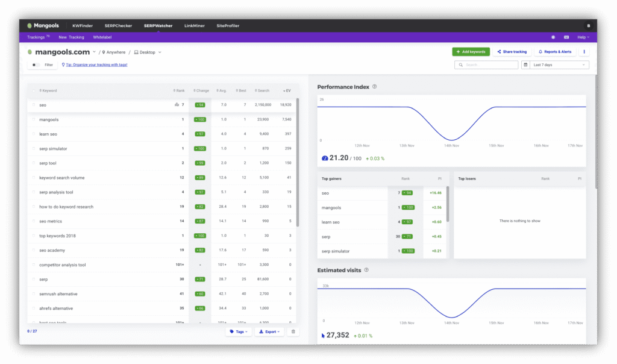Screen dimensions: 617x364
Task: Click the chart icon in seo row
Action: (177, 105)
